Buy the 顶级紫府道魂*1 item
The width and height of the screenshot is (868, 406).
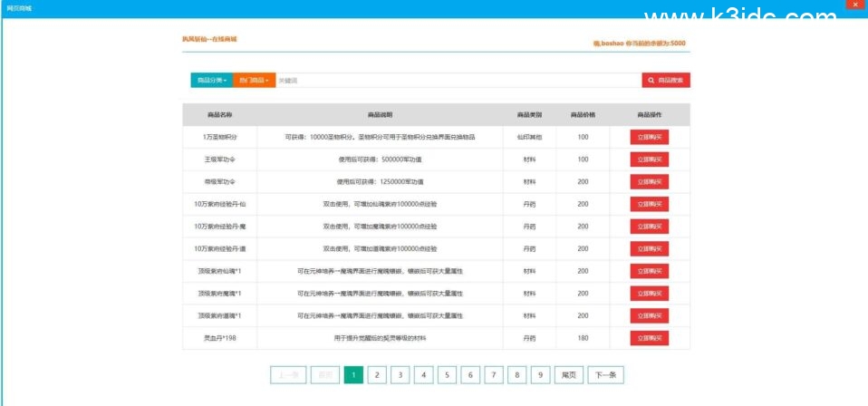650,315
